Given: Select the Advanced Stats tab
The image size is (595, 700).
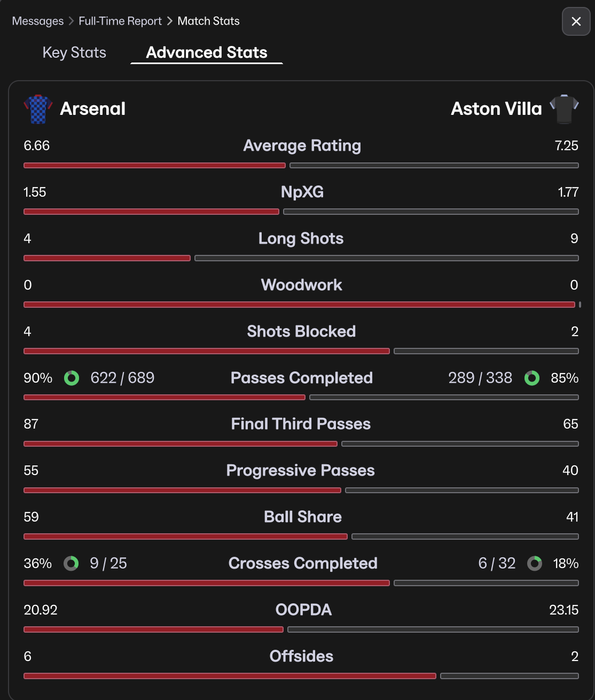Looking at the screenshot, I should click(x=207, y=52).
